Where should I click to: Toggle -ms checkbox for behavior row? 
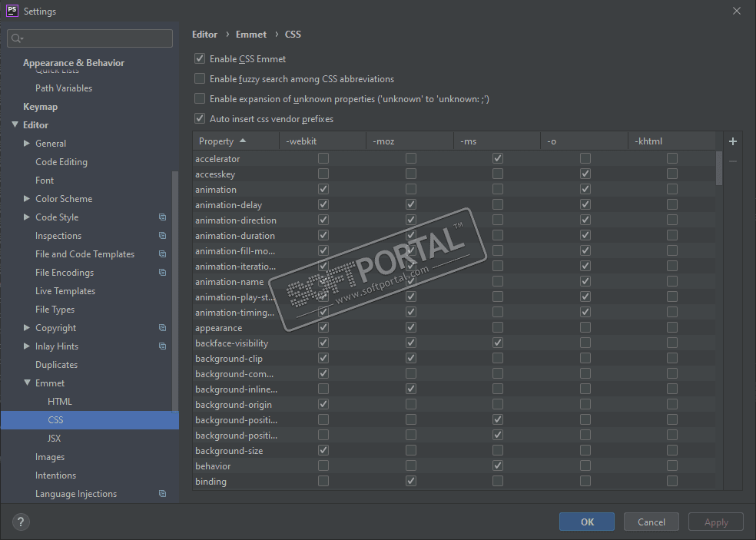pos(498,465)
